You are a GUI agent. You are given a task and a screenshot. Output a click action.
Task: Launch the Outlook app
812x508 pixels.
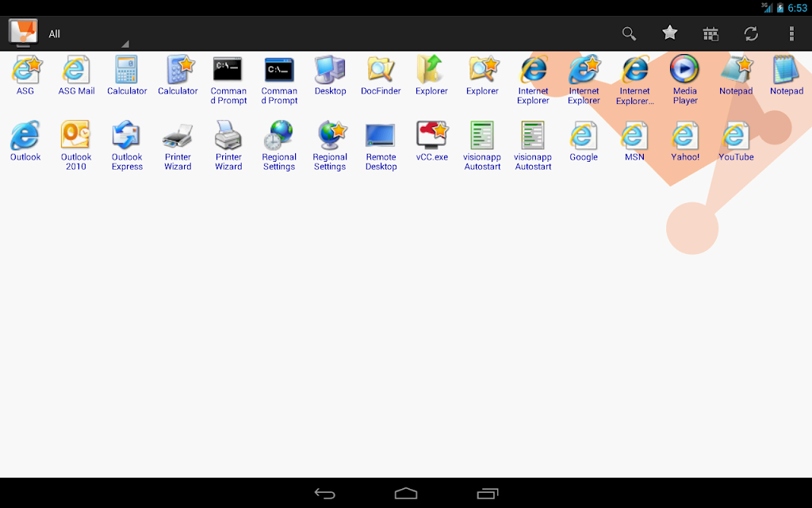[25, 141]
